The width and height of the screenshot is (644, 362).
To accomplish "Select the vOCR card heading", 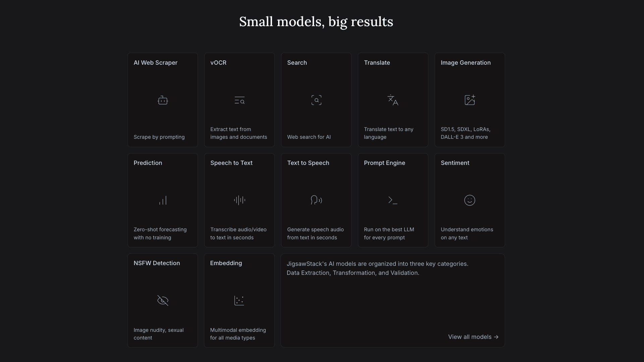I will pos(218,63).
